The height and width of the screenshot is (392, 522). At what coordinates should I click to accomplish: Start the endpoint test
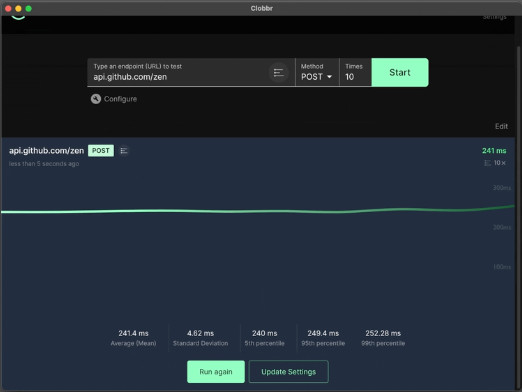[400, 72]
